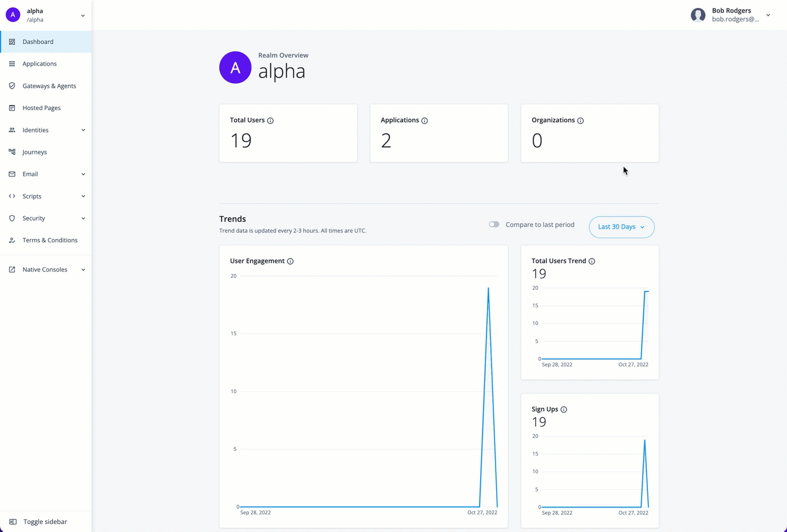Screen dimensions: 787x532
Task: Open the Bob Rodgers account menu
Action: pos(768,15)
